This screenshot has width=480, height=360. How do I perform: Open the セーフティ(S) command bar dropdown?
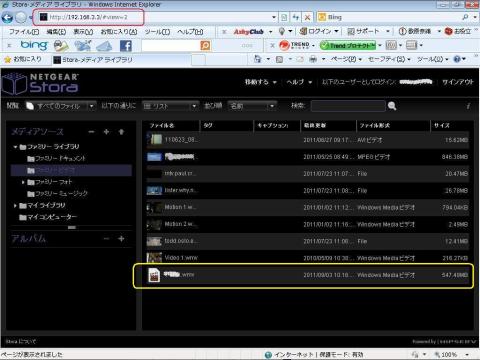pyautogui.click(x=389, y=59)
